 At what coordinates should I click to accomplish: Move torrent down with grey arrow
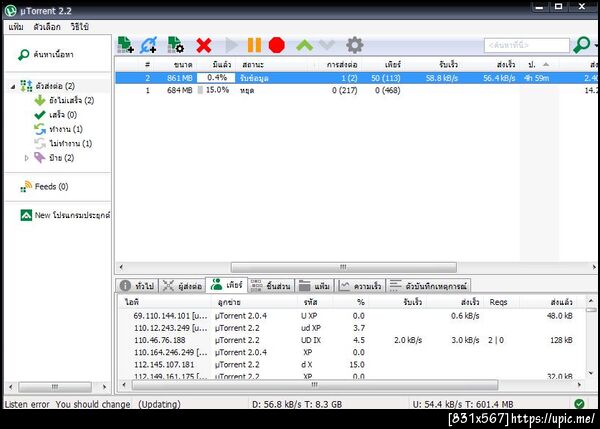click(327, 45)
